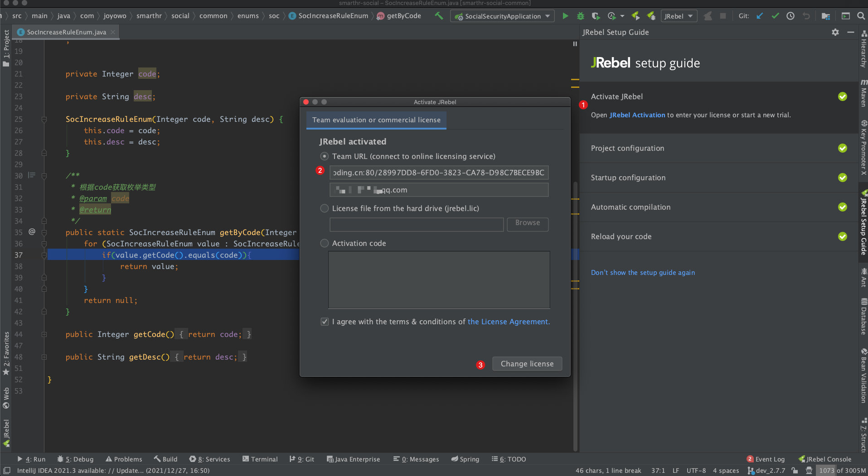This screenshot has height=476, width=868.
Task: Click the Git update project arrow icon
Action: 760,16
